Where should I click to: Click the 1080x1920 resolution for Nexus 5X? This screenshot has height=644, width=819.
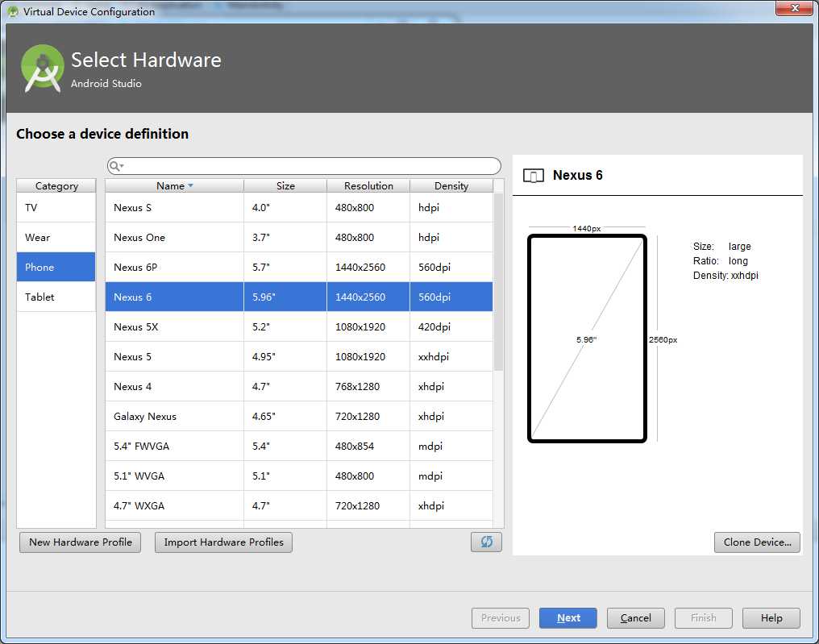368,326
